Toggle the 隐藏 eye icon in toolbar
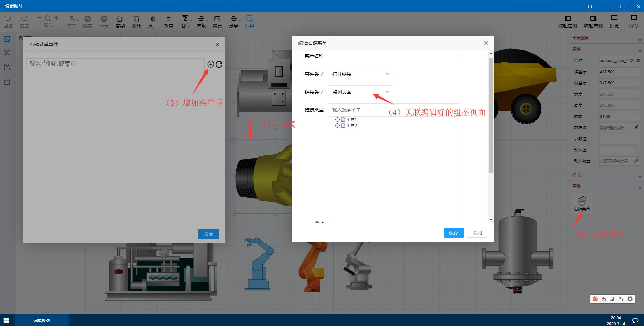The width and height of the screenshot is (644, 326). pos(88,19)
